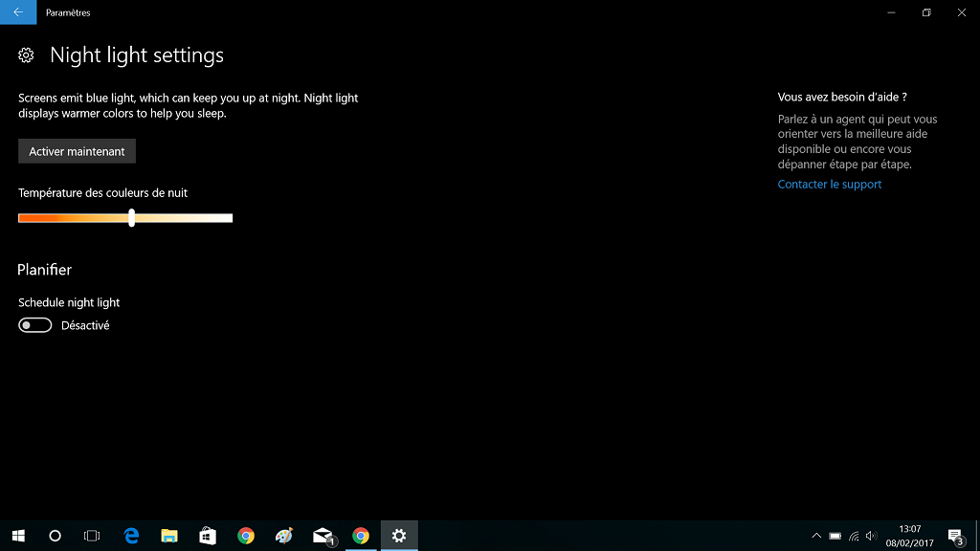Expand hidden system tray icons

tap(816, 536)
